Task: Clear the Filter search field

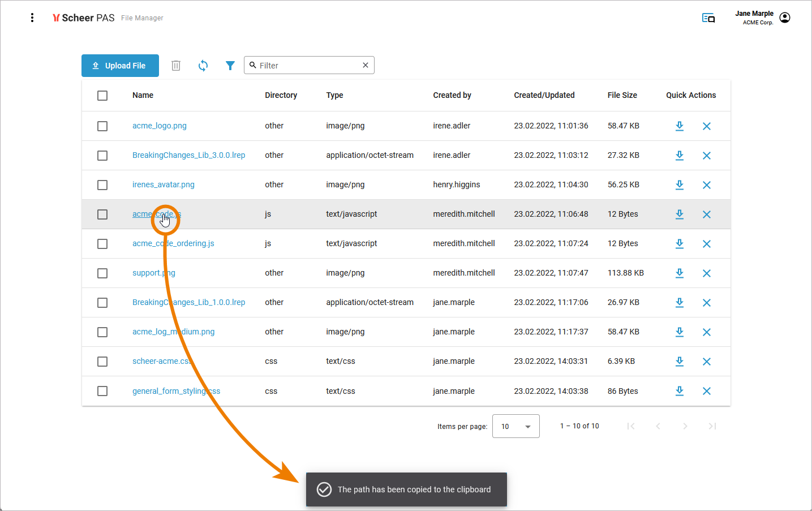Action: 366,65
